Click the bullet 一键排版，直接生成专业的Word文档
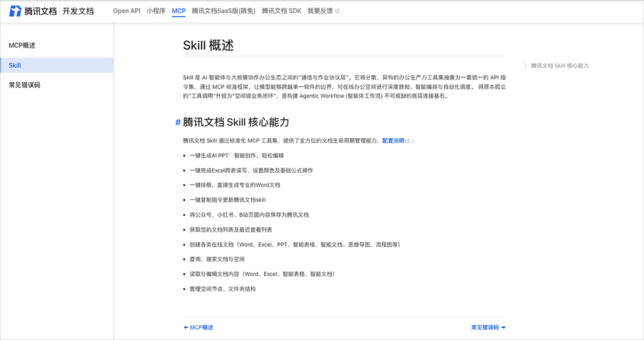Image resolution: width=644 pixels, height=340 pixels. point(234,185)
